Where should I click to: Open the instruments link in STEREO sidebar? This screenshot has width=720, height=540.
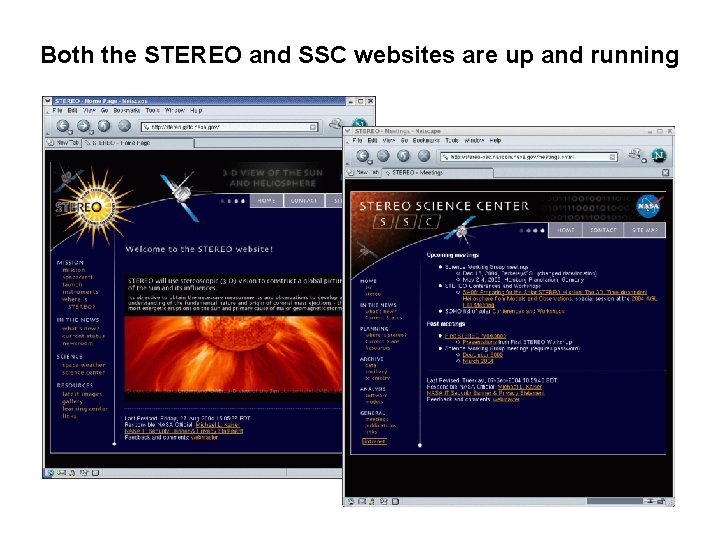coord(80,292)
